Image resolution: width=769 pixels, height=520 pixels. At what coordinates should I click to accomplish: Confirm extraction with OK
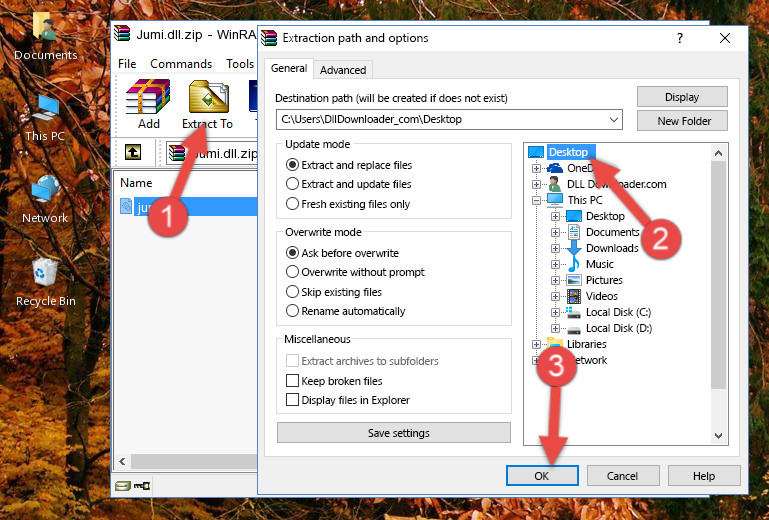pos(542,476)
